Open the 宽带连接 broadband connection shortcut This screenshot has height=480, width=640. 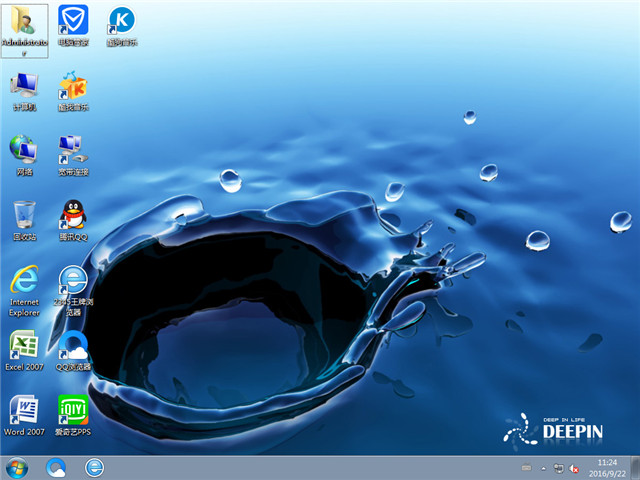click(73, 151)
